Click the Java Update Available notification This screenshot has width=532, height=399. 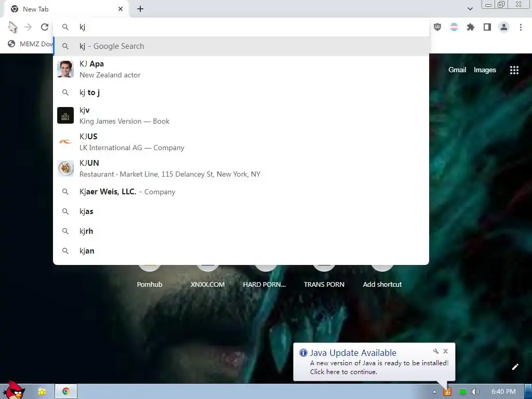[374, 362]
